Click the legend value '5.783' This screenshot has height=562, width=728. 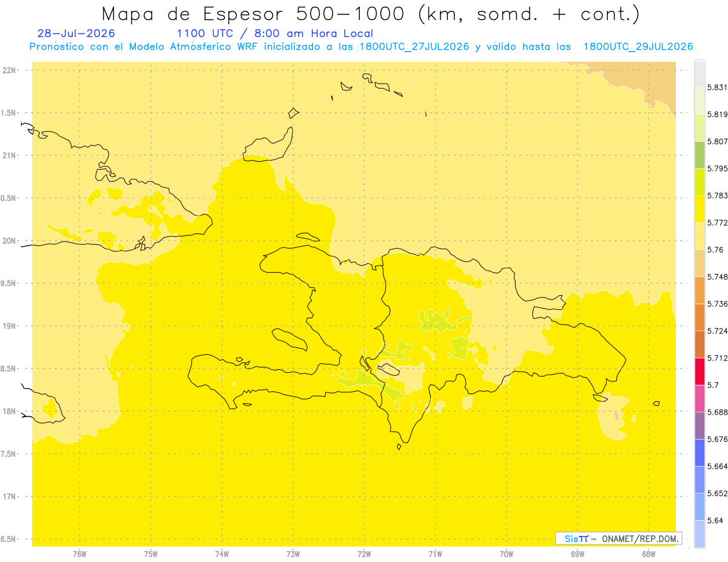(718, 196)
